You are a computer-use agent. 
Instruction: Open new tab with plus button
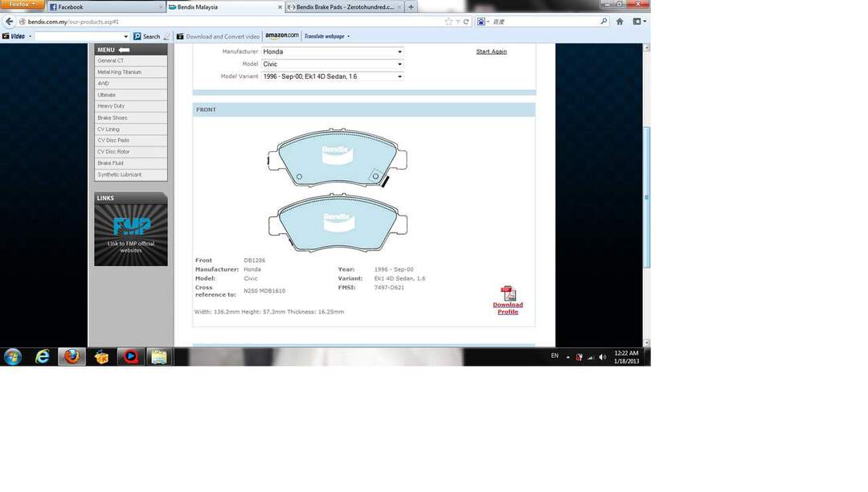tap(411, 7)
